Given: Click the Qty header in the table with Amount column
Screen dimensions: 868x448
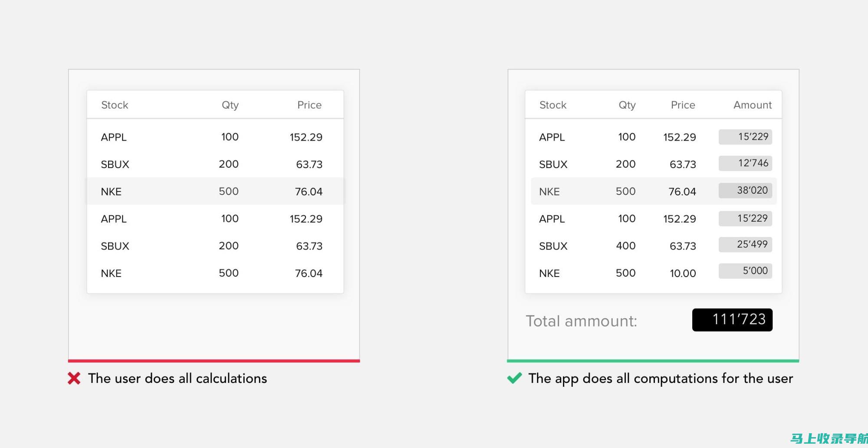Looking at the screenshot, I should 627,105.
